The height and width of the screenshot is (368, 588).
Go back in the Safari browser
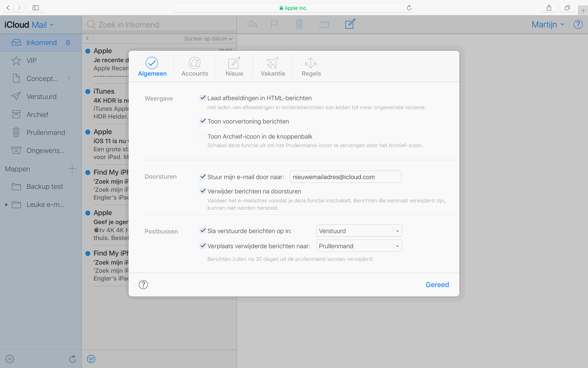coord(8,8)
